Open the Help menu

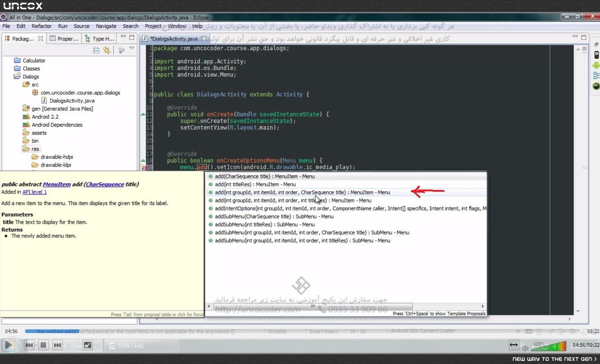pos(197,26)
